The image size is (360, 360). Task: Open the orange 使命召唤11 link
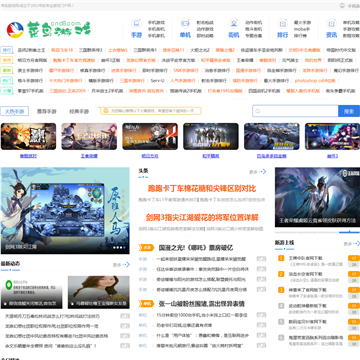point(173,50)
